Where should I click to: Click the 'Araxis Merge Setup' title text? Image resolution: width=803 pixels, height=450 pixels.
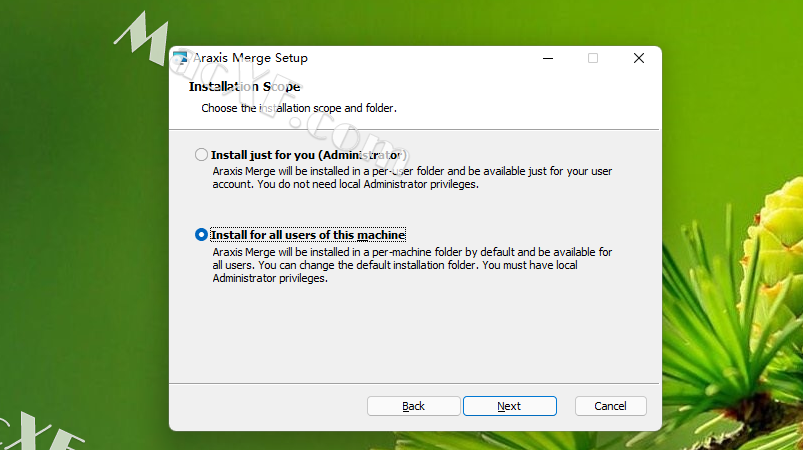[x=250, y=58]
